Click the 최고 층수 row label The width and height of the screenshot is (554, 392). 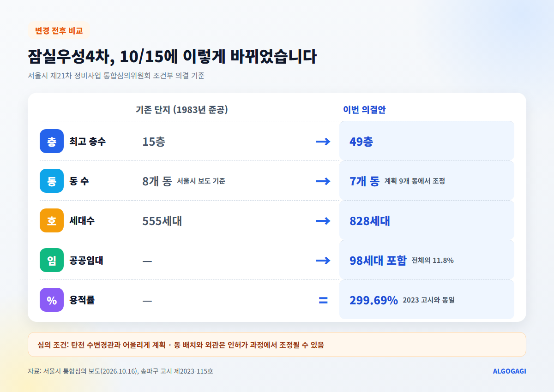(88, 141)
